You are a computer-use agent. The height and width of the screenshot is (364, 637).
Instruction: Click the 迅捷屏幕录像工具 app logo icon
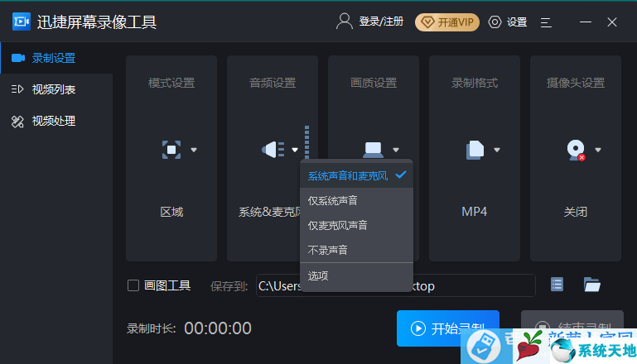click(22, 22)
